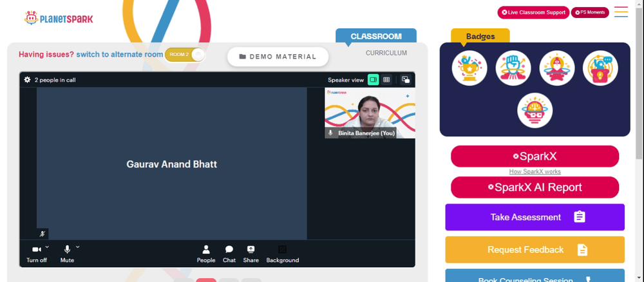Open picture-in-picture pop-out icon
The height and width of the screenshot is (282, 644).
tap(405, 80)
